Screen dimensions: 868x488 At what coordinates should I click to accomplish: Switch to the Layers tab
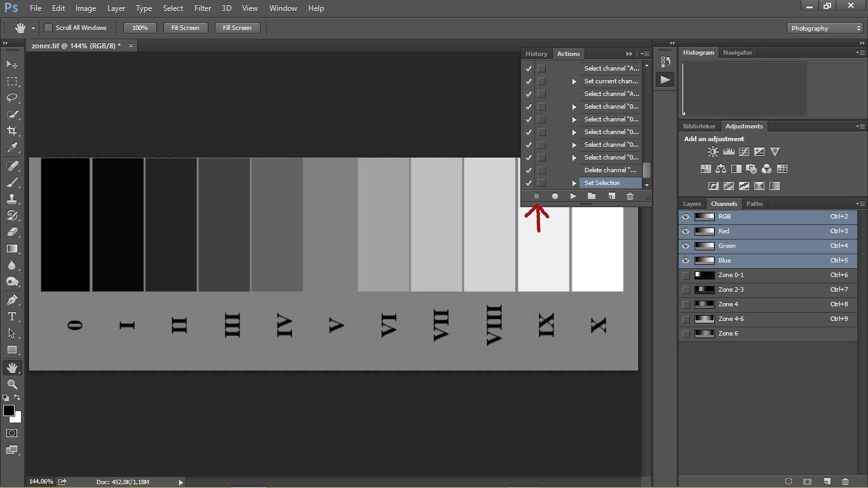(x=692, y=204)
